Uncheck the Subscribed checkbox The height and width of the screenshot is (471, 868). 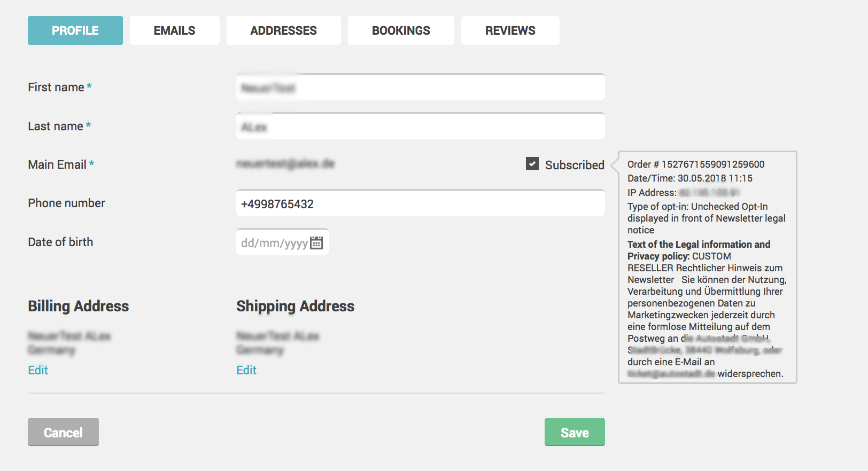point(532,163)
